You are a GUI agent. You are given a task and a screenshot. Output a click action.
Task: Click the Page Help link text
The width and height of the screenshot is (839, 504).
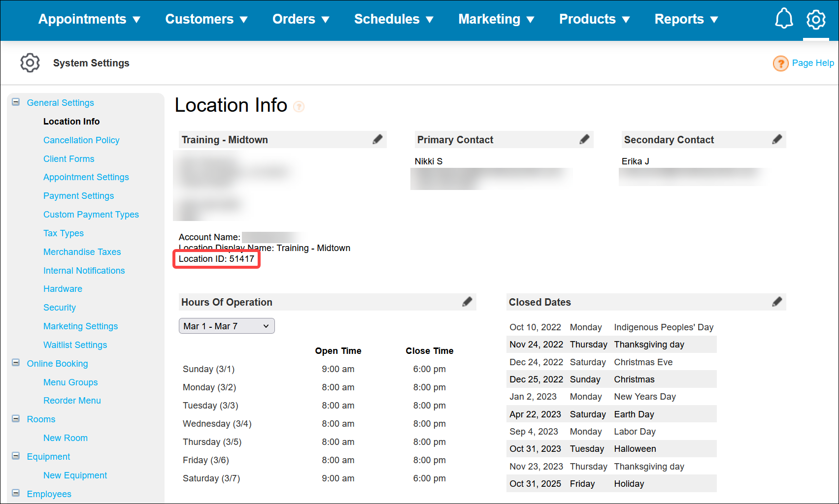coord(813,63)
